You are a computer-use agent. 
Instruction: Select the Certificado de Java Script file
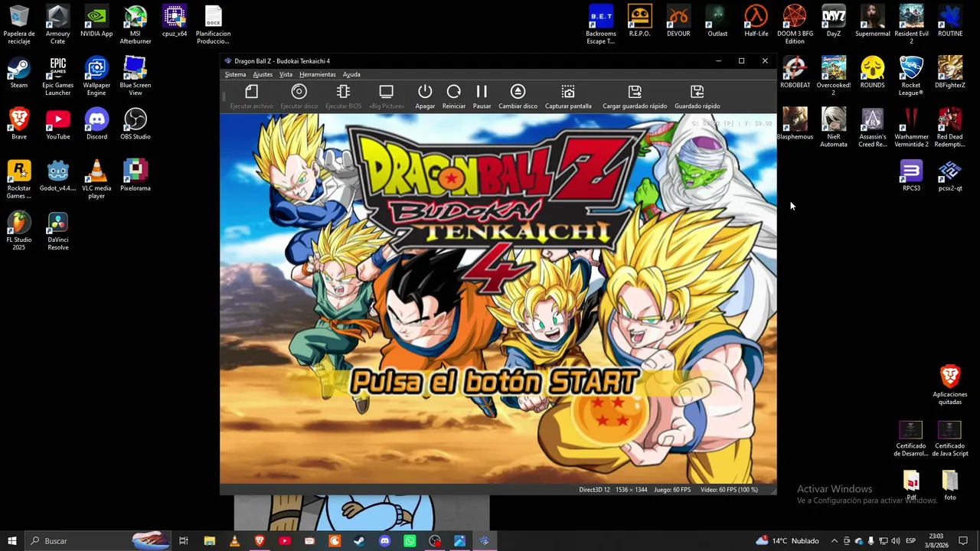click(950, 439)
